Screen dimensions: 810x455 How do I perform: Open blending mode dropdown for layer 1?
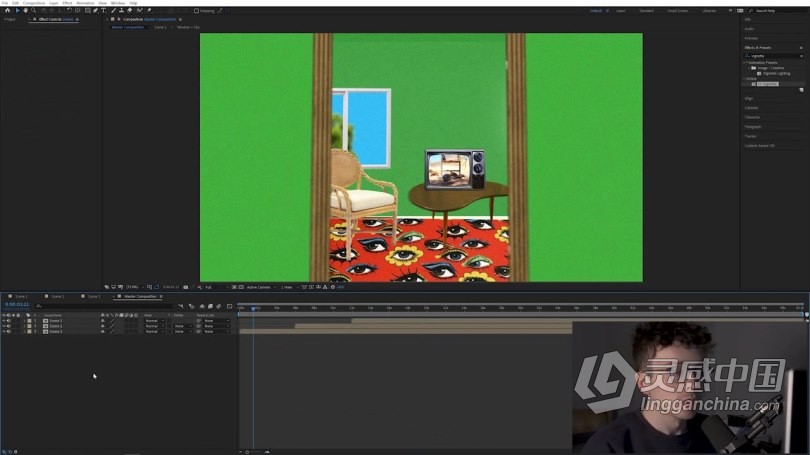(154, 321)
